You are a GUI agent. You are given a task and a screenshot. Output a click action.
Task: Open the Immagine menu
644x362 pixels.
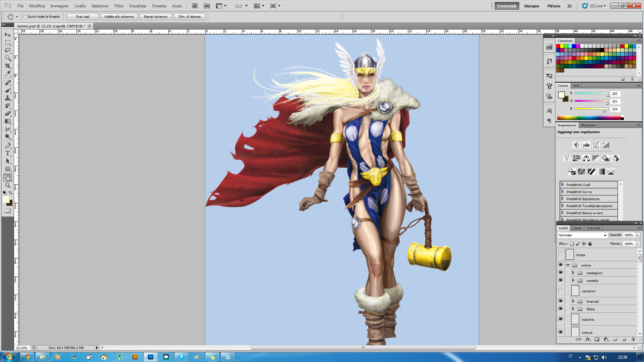click(59, 6)
